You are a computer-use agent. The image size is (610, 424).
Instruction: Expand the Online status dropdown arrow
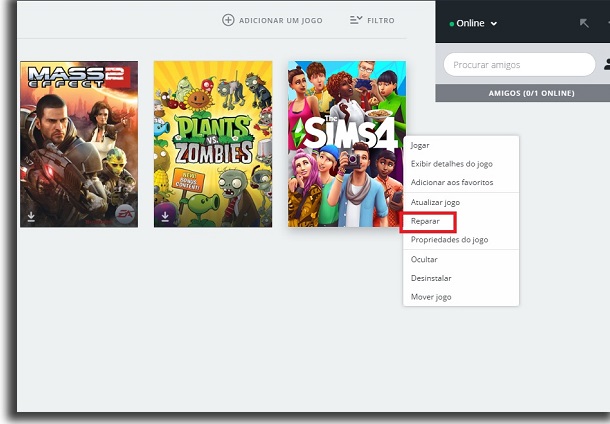tap(494, 24)
